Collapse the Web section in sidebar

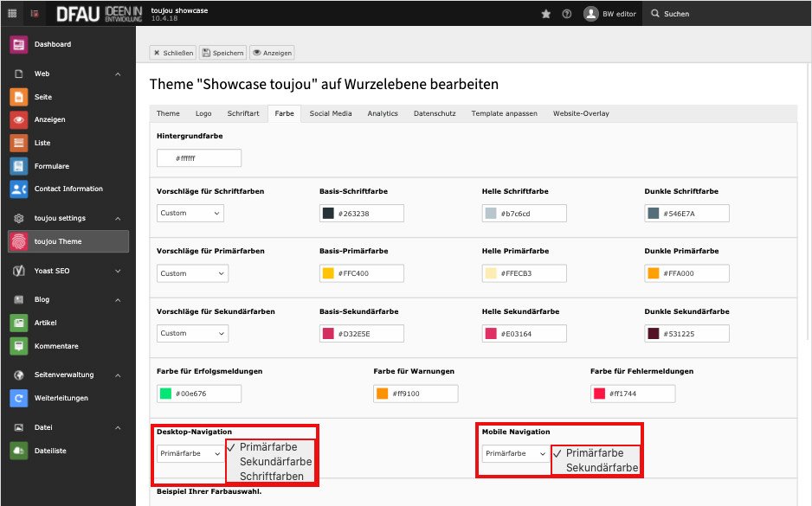[118, 74]
